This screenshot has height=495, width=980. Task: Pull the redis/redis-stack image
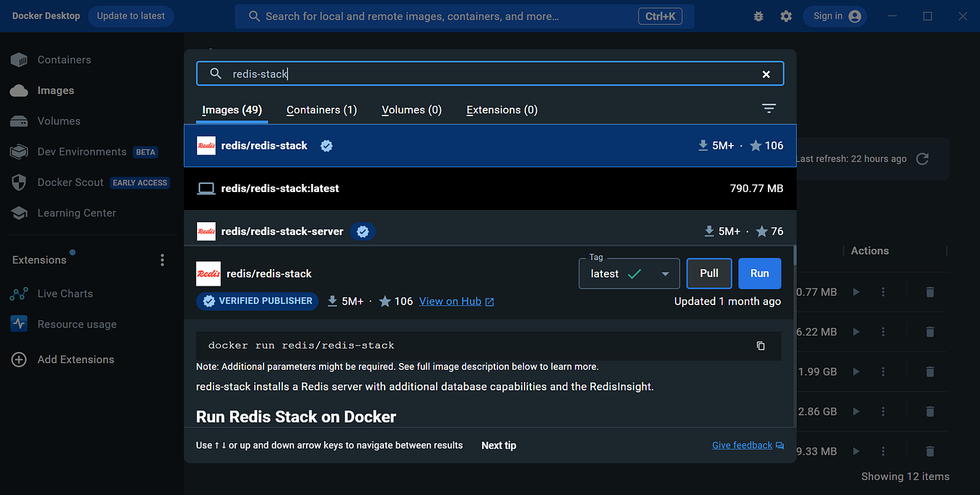tap(709, 273)
